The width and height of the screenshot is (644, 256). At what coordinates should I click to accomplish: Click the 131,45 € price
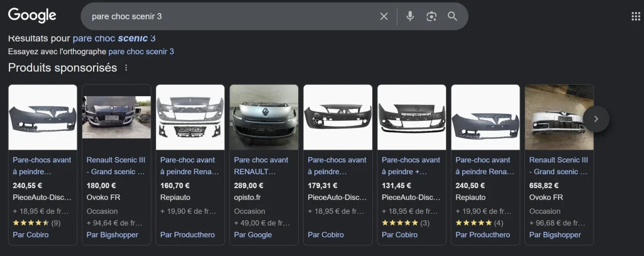pos(396,186)
